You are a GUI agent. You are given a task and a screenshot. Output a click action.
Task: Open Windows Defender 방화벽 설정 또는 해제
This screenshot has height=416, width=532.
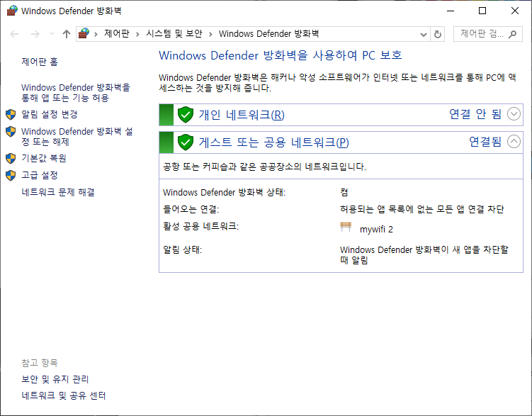tap(77, 136)
